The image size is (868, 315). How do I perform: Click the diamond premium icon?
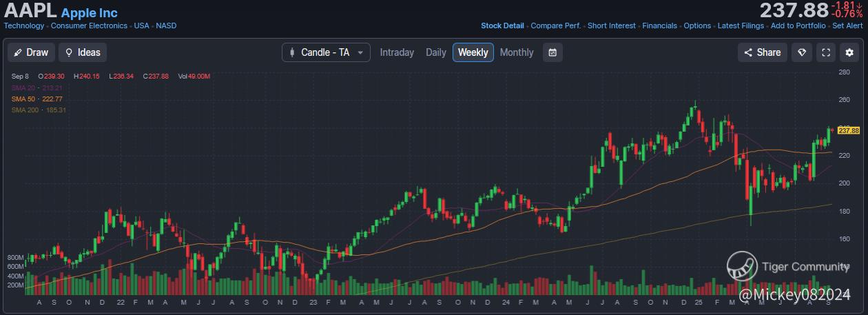point(802,52)
